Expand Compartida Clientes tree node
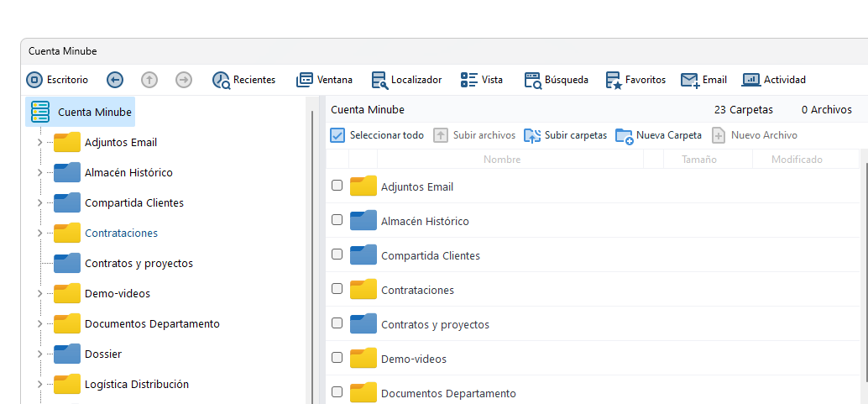Screen dimensions: 868x404 pos(39,202)
